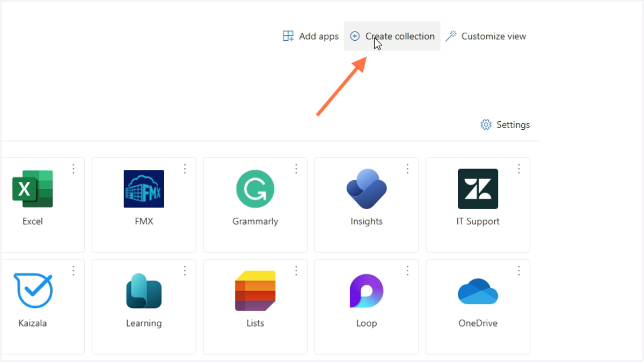Open the more options menu for OneDrive
The image size is (644, 362).
[x=519, y=271]
